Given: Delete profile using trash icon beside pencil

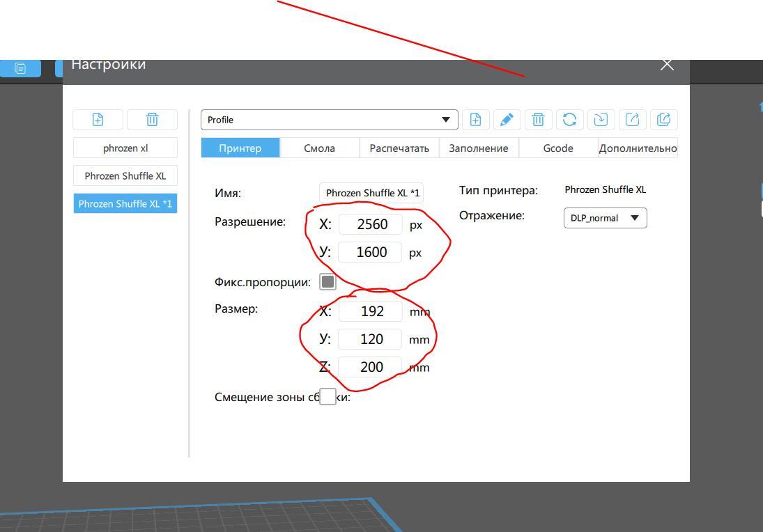Looking at the screenshot, I should pyautogui.click(x=538, y=120).
